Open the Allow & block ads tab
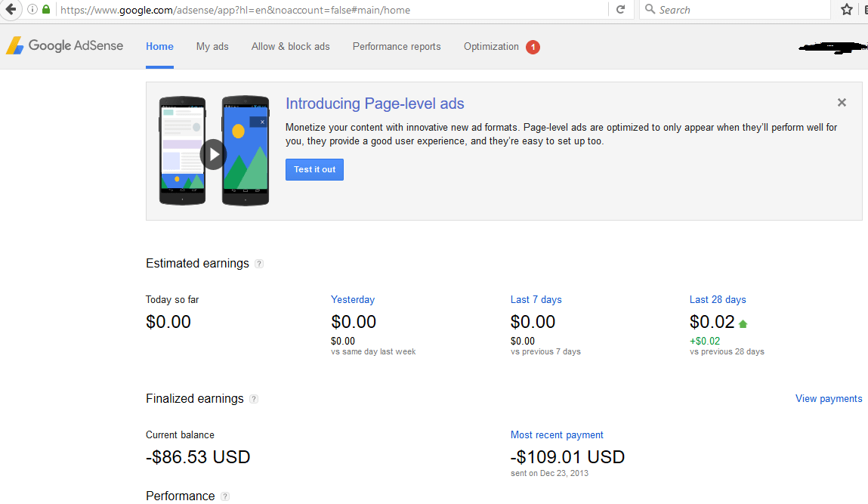Viewport: 868px width, 504px height. pos(291,46)
